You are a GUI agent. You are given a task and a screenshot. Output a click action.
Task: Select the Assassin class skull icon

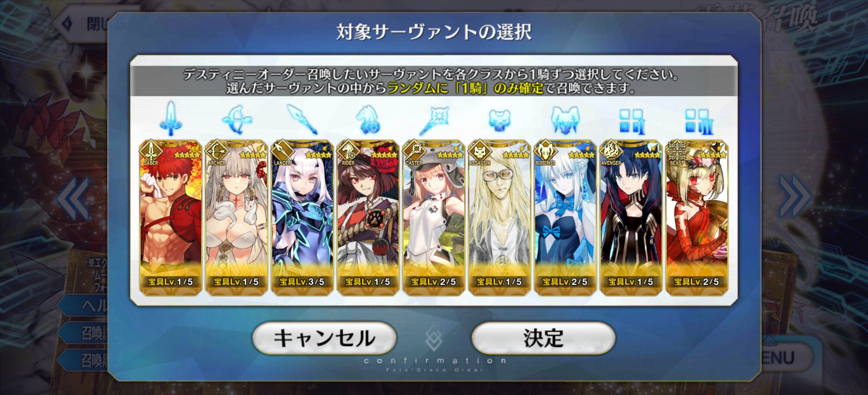[500, 120]
